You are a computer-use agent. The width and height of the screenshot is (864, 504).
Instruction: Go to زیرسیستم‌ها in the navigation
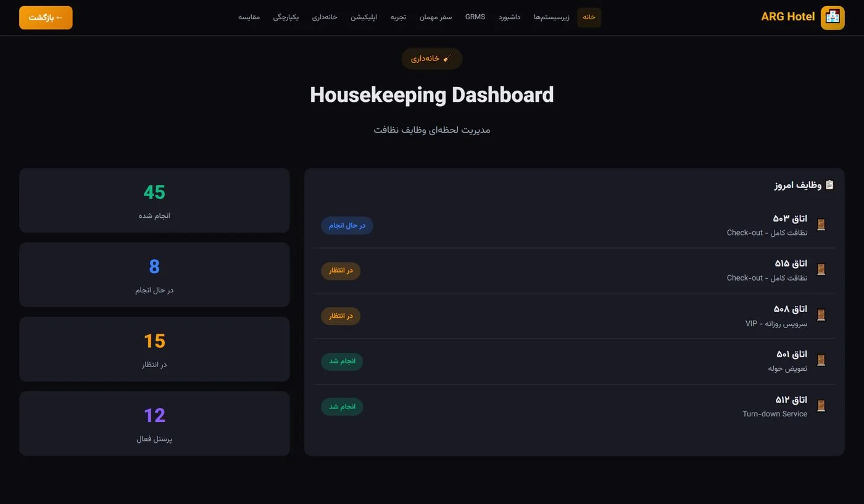tap(552, 17)
